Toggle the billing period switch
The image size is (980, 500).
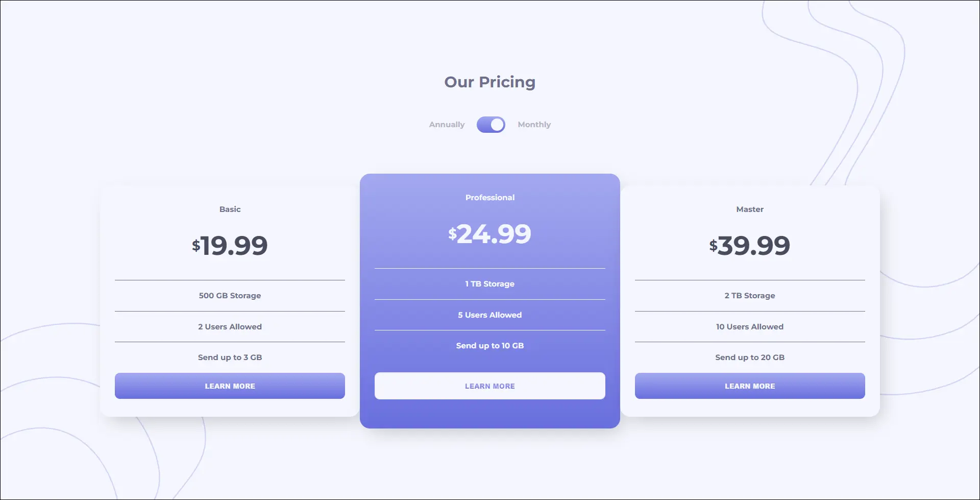(x=491, y=124)
